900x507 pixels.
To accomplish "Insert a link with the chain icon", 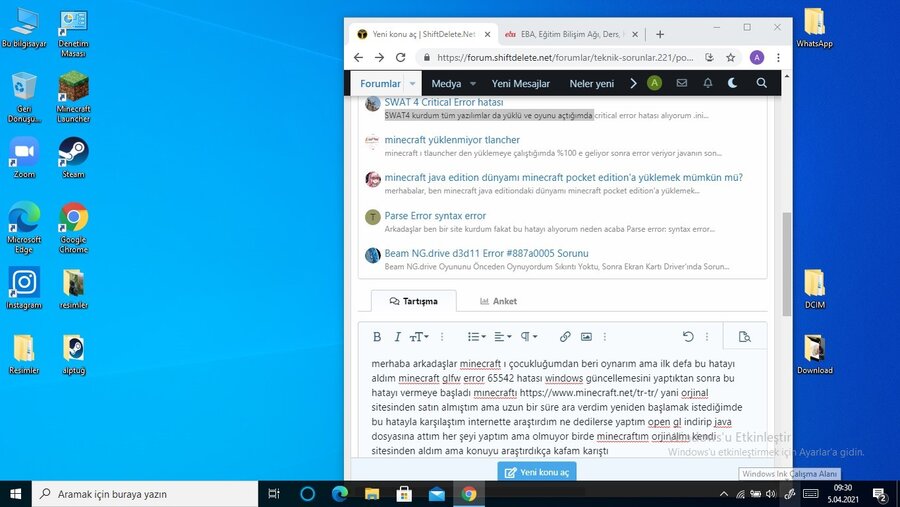I will (x=565, y=337).
